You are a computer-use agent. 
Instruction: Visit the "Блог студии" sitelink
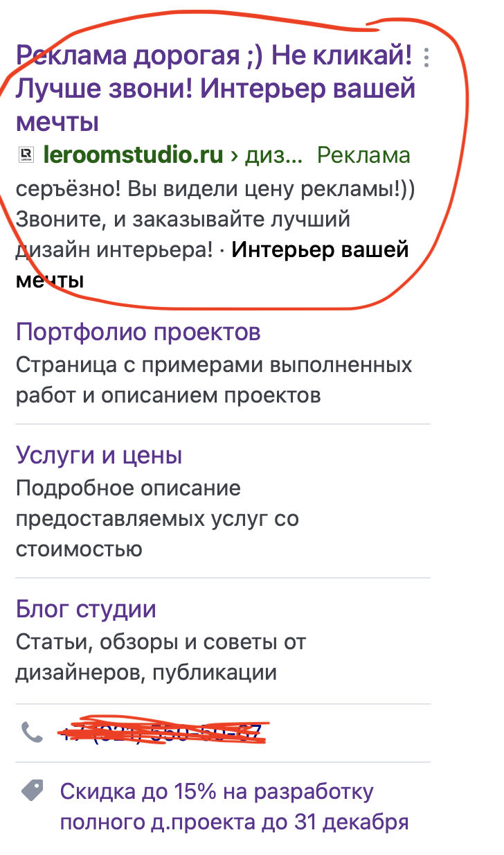click(86, 609)
